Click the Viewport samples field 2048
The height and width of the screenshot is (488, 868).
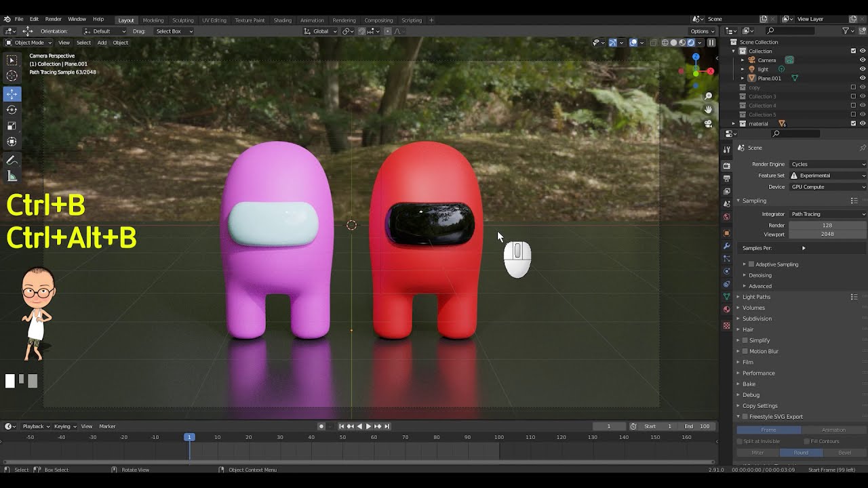(x=827, y=235)
